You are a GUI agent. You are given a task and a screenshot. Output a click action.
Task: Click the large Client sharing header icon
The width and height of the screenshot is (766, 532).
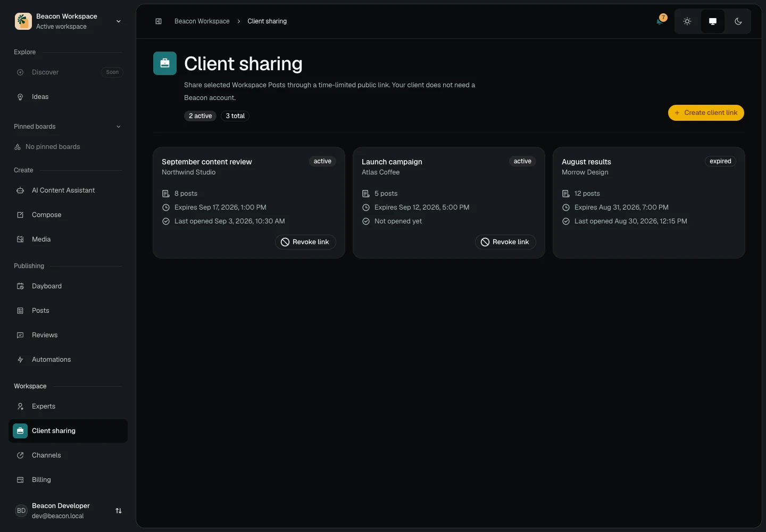coord(165,63)
